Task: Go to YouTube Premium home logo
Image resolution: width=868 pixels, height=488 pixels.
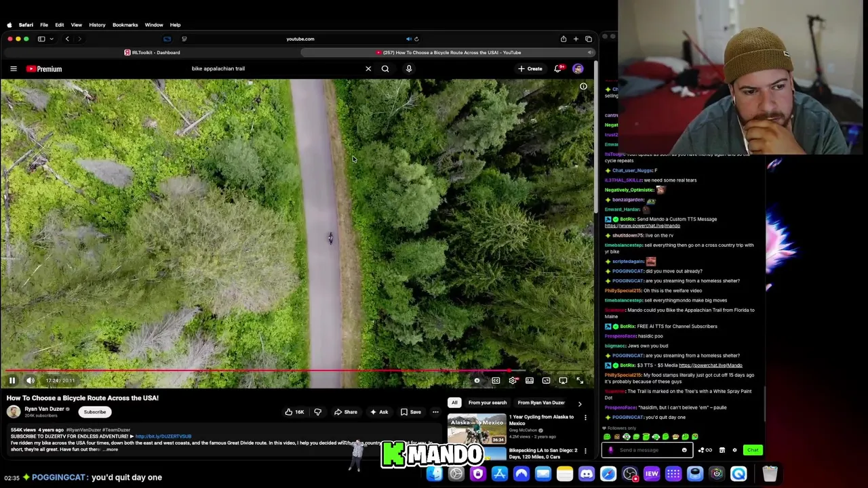Action: coord(44,68)
